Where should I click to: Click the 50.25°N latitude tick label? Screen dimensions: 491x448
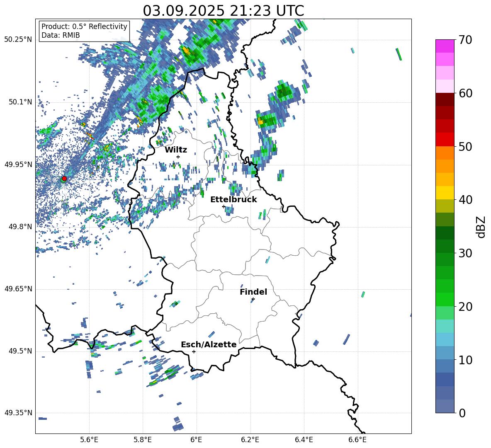pos(18,40)
